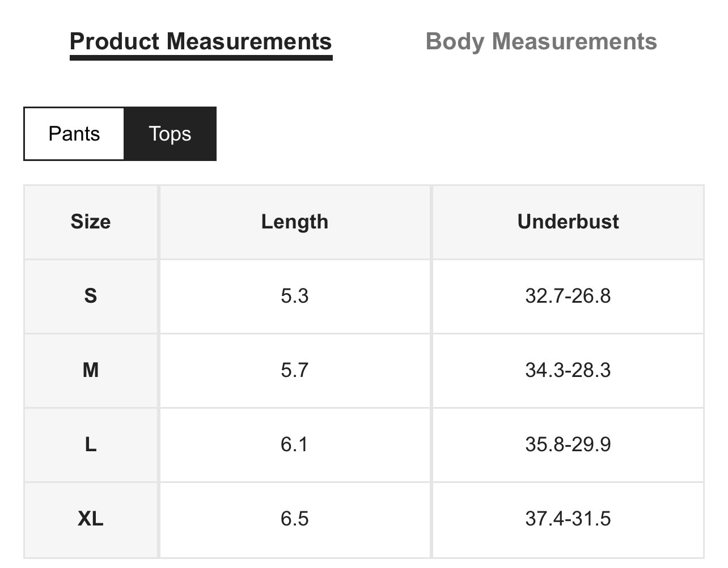Click the Underbust column header

pos(568,222)
